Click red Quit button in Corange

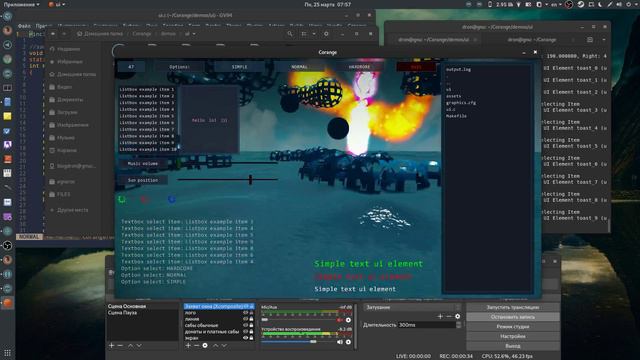416,67
